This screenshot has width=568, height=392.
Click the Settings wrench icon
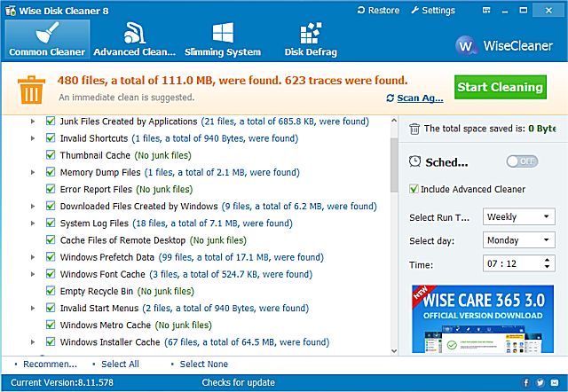tap(414, 10)
